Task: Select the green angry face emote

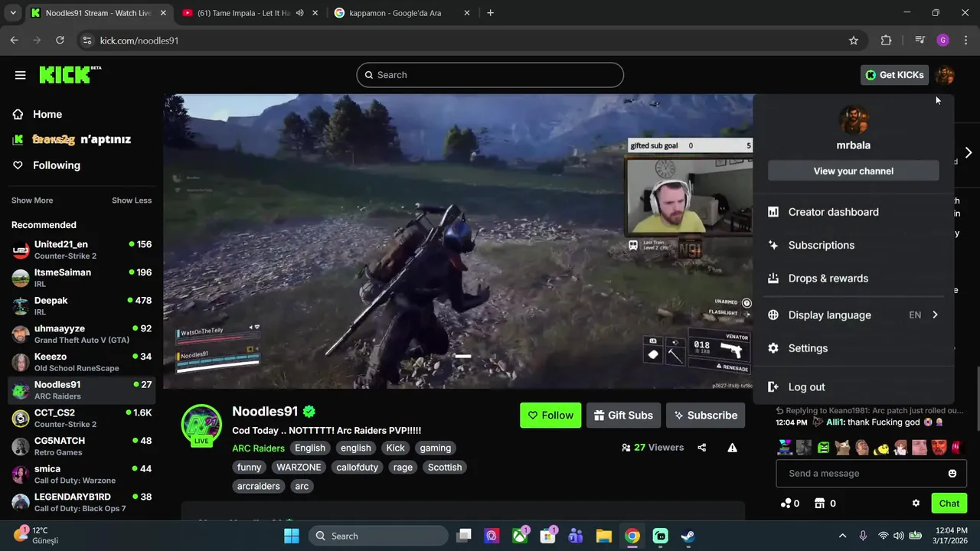Action: [x=824, y=447]
